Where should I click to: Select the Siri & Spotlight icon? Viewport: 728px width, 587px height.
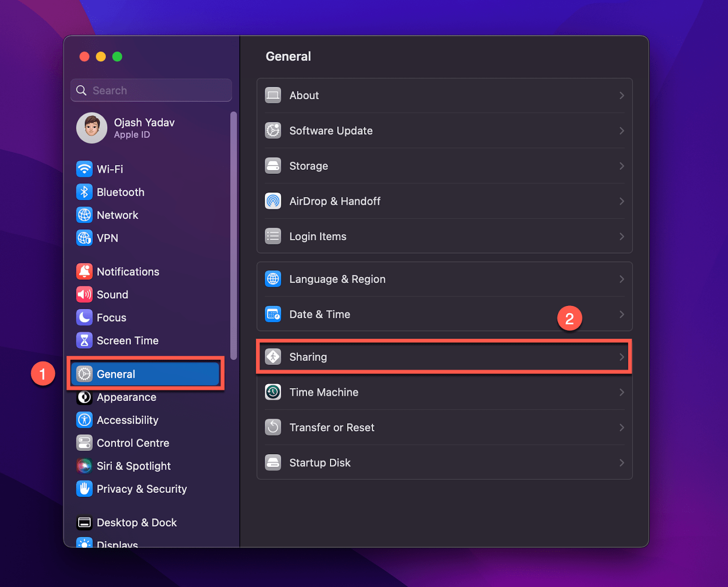click(84, 466)
